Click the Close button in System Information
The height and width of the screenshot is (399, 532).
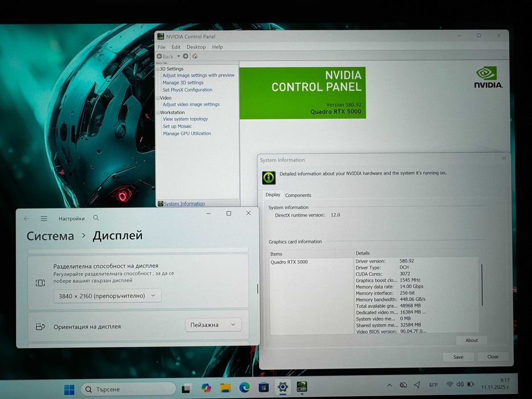point(493,357)
